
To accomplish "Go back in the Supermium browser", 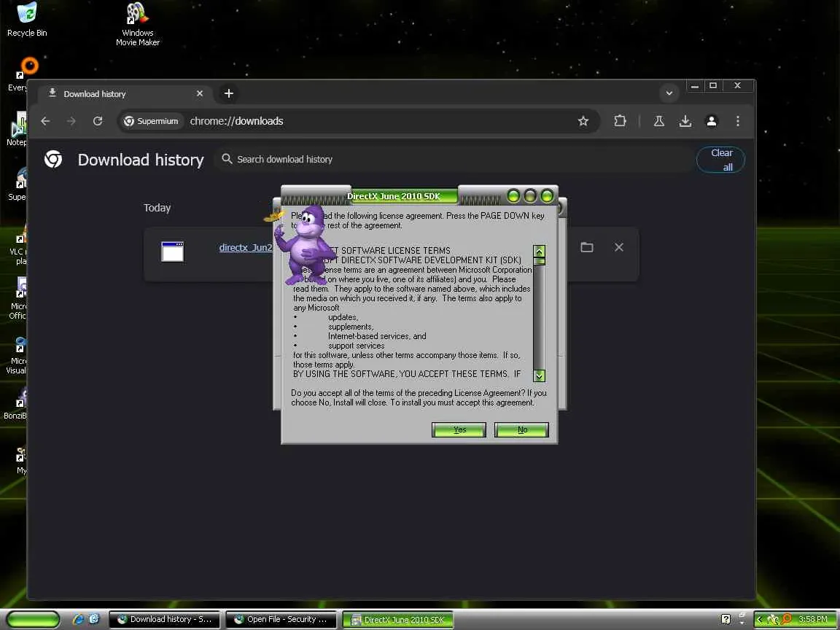I will (x=45, y=121).
